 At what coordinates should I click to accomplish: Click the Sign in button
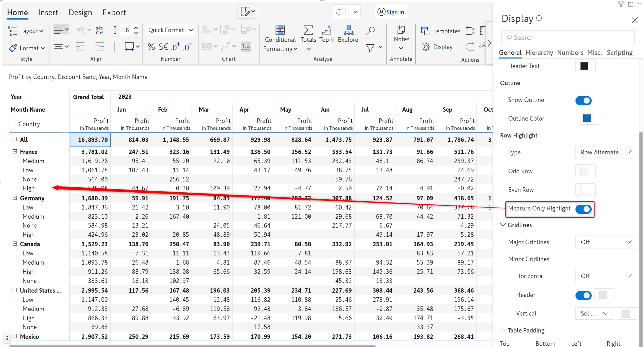391,12
